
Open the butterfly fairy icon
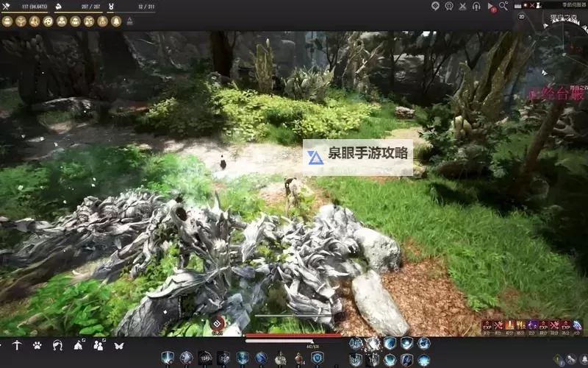[119, 345]
